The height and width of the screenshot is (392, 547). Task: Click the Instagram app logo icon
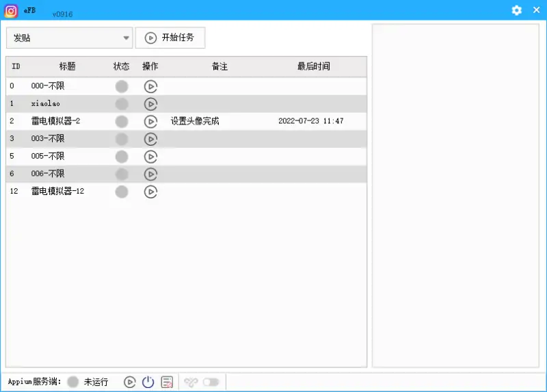[x=11, y=10]
